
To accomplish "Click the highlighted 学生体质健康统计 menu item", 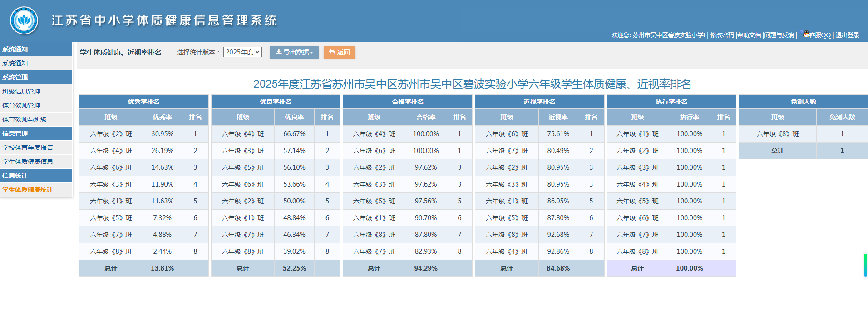I will 28,190.
